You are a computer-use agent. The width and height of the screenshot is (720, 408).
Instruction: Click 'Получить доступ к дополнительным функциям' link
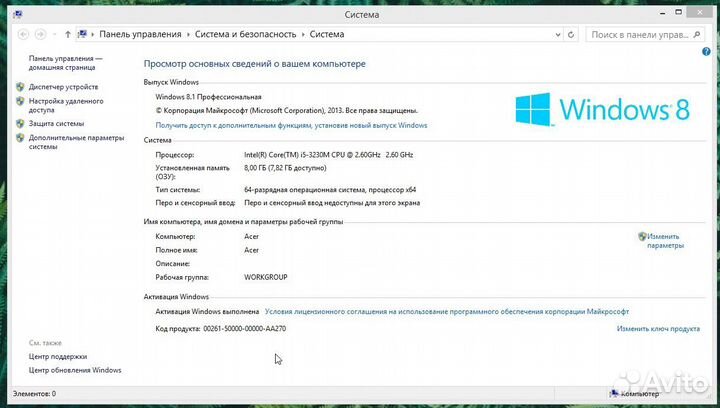[x=291, y=125]
